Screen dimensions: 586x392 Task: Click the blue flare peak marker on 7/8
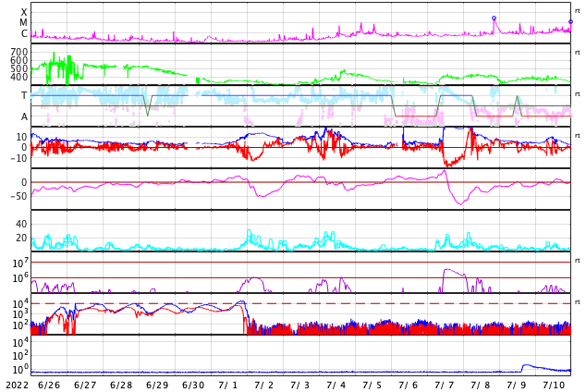tap(494, 18)
